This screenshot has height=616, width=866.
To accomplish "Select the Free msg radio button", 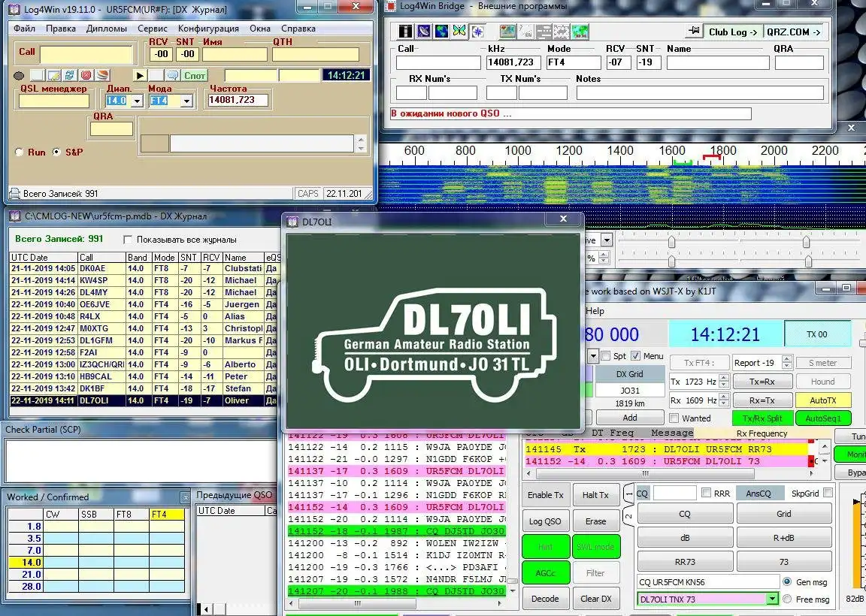I will tap(788, 599).
